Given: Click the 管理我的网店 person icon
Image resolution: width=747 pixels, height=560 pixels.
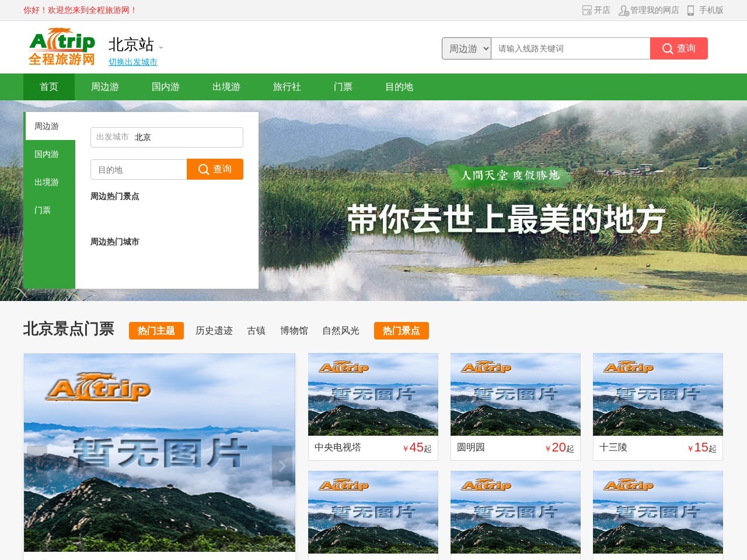Looking at the screenshot, I should [x=624, y=10].
